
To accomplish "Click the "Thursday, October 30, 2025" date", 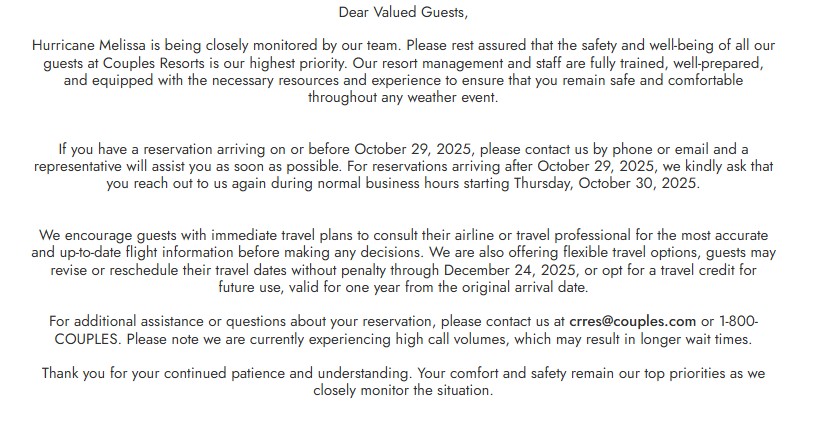I will 615,185.
